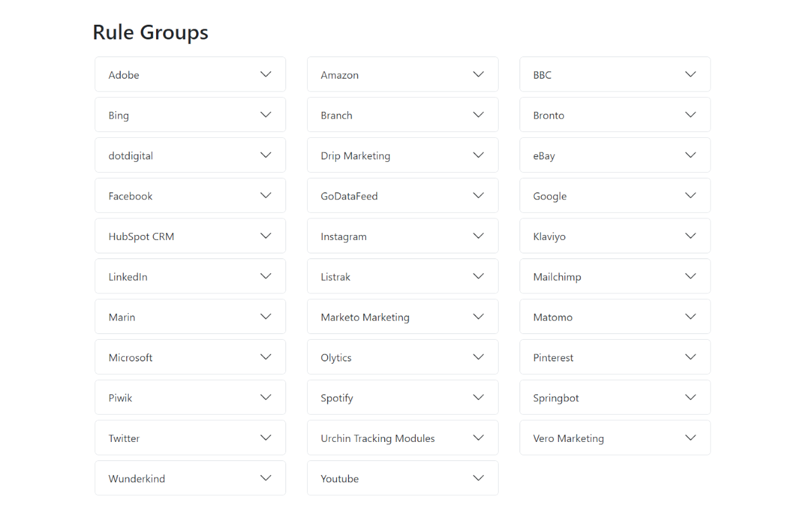Expand the Bing rule group
The image size is (812, 508).
pyautogui.click(x=266, y=115)
